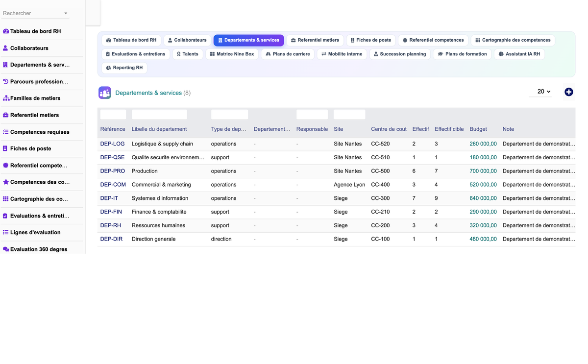Image resolution: width=588 pixels, height=364 pixels.
Task: Click the graduation cap icon in Plans de formation tab
Action: tap(441, 54)
